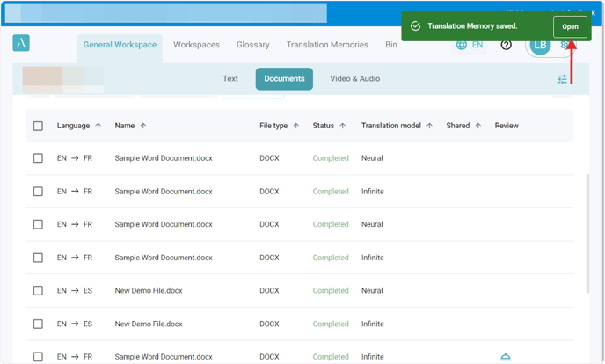Sort by Status column arrow
The image size is (605, 364).
click(343, 126)
